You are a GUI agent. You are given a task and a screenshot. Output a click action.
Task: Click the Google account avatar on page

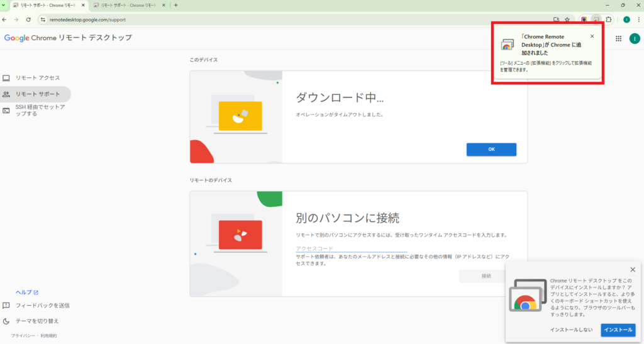click(634, 38)
